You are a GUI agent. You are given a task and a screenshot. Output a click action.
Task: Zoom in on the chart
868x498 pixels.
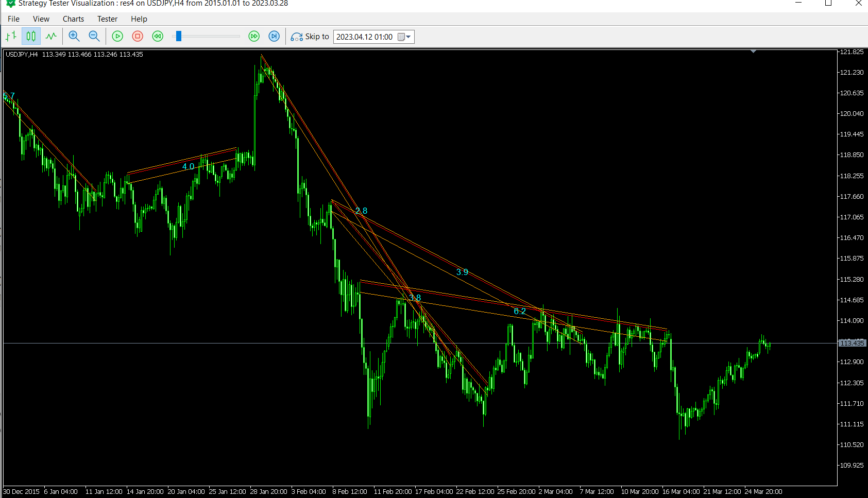[x=74, y=37]
